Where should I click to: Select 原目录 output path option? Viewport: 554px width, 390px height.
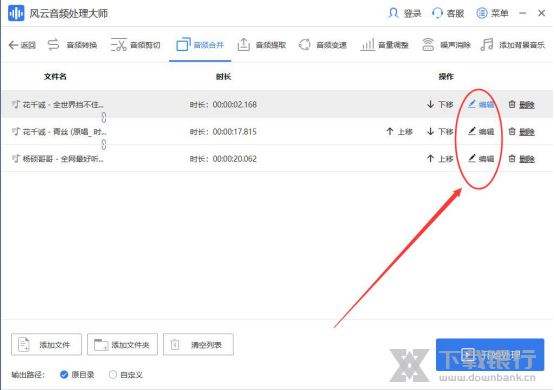pyautogui.click(x=77, y=375)
